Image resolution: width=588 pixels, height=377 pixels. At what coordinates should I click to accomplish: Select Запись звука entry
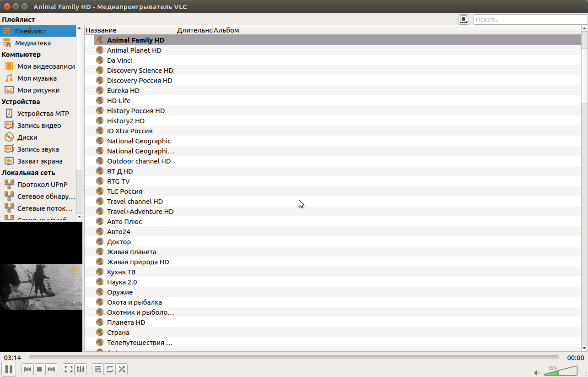click(x=38, y=149)
